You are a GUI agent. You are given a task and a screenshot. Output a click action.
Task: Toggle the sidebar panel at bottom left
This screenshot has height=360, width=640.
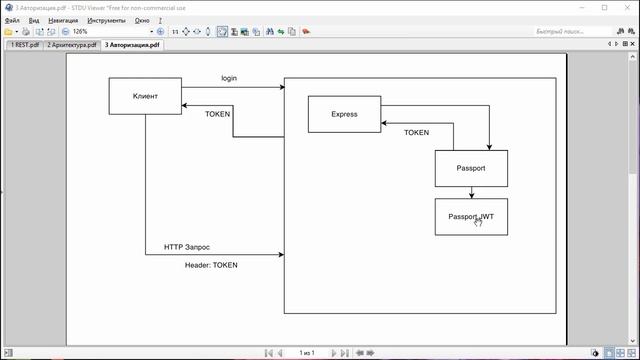tap(8, 353)
